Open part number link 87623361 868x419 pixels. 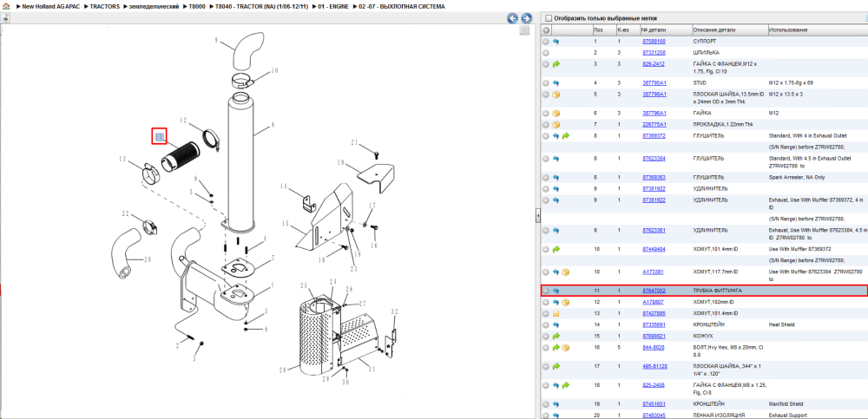pyautogui.click(x=654, y=230)
